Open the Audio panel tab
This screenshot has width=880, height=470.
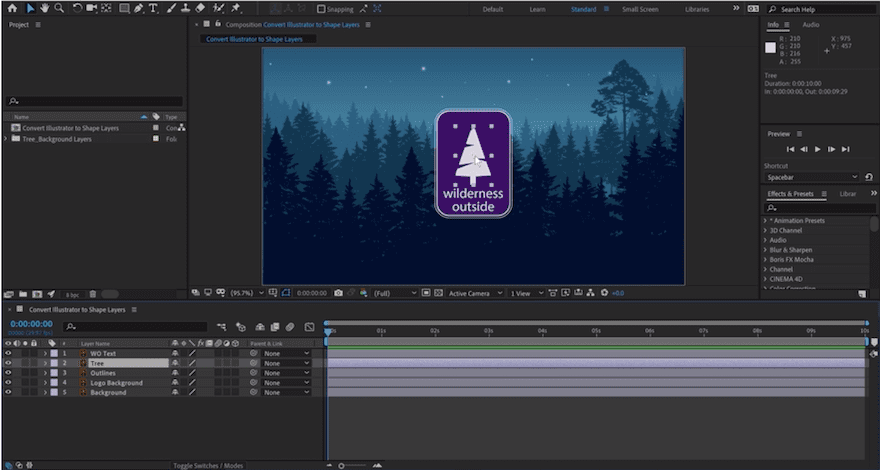[x=810, y=24]
